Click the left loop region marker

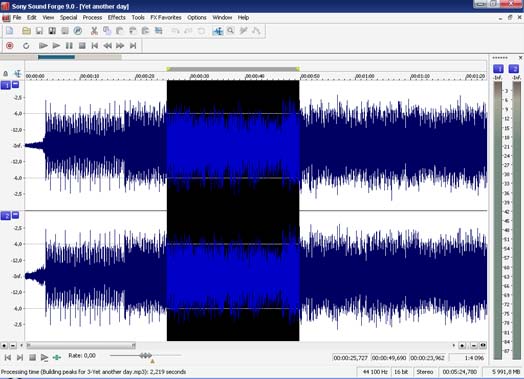click(168, 69)
